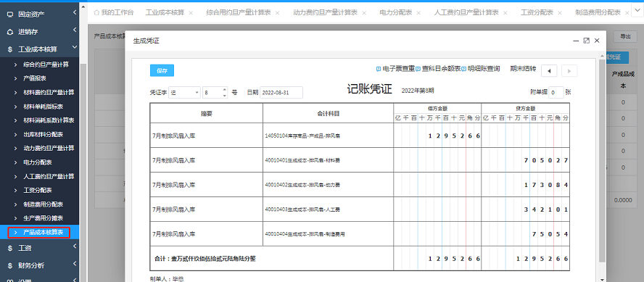644x282 pixels.
Task: Click the 固定资产 monitor icon in sidebar
Action: [x=10, y=14]
